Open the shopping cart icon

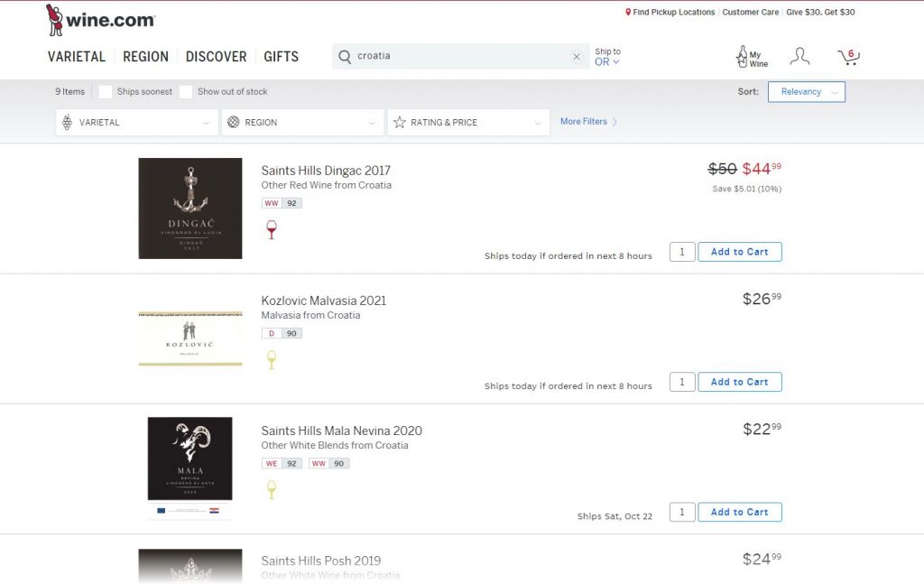[848, 57]
